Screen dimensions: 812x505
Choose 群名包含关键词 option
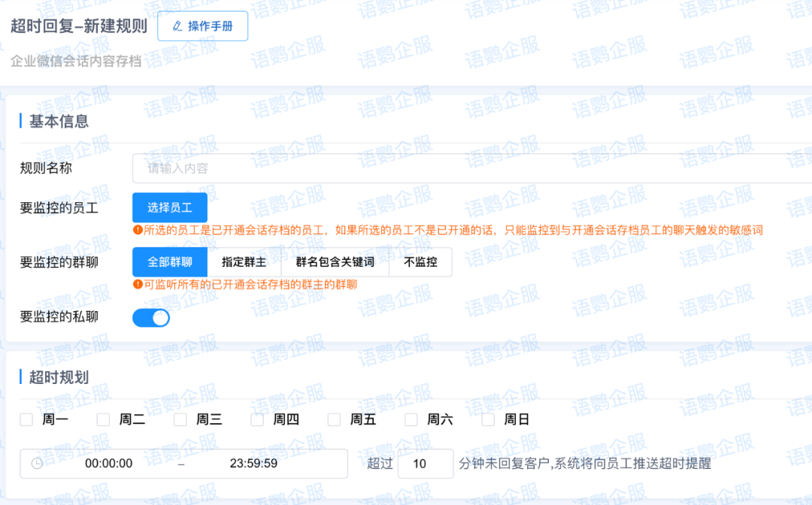coord(335,262)
